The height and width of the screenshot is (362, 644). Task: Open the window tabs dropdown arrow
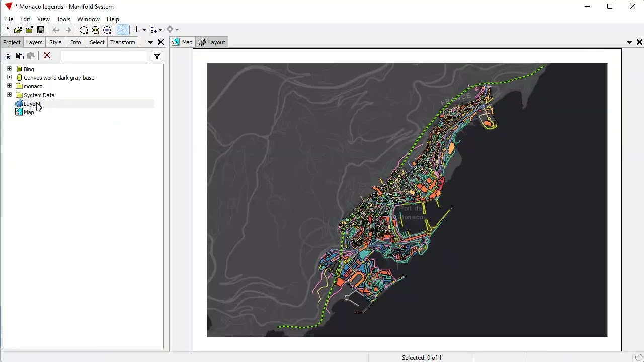point(629,43)
